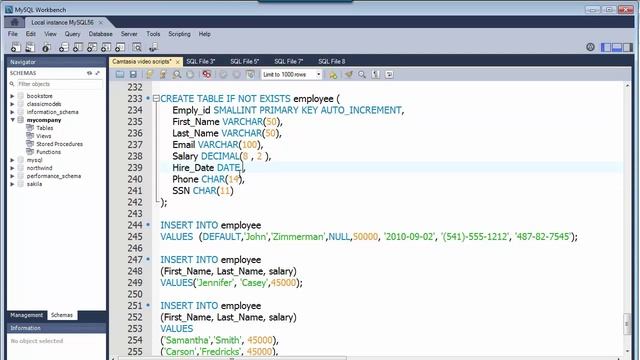Toggle the left sidebar panel visibility
The height and width of the screenshot is (360, 640).
(606, 47)
